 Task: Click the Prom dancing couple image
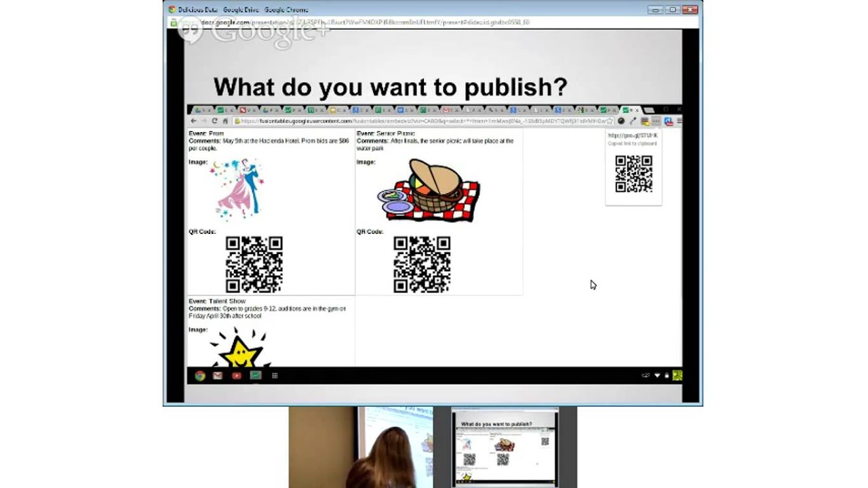point(236,190)
